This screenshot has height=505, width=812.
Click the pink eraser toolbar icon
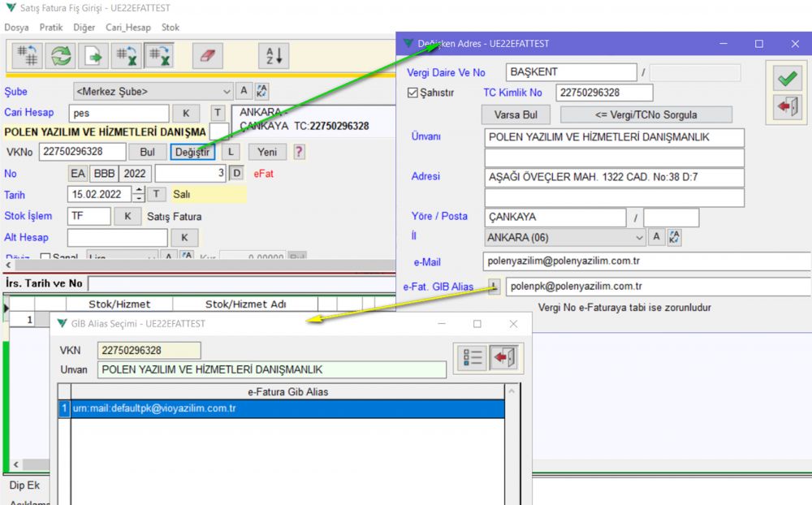pos(208,55)
